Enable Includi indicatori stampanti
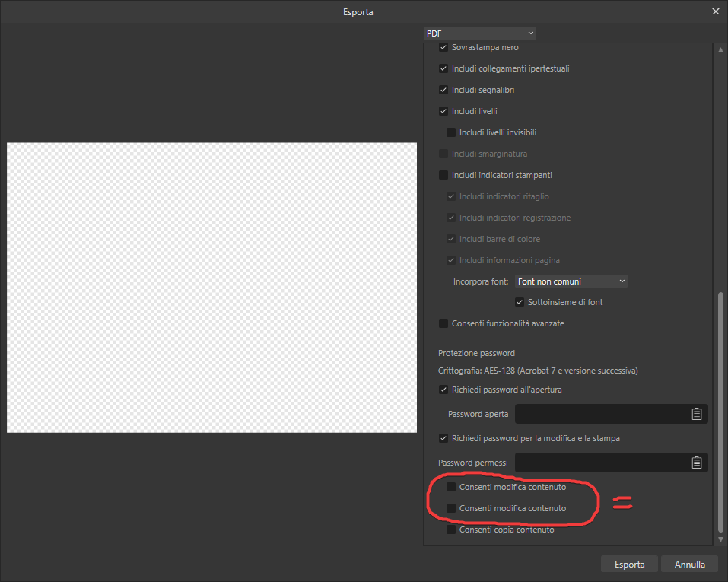 pyautogui.click(x=443, y=174)
